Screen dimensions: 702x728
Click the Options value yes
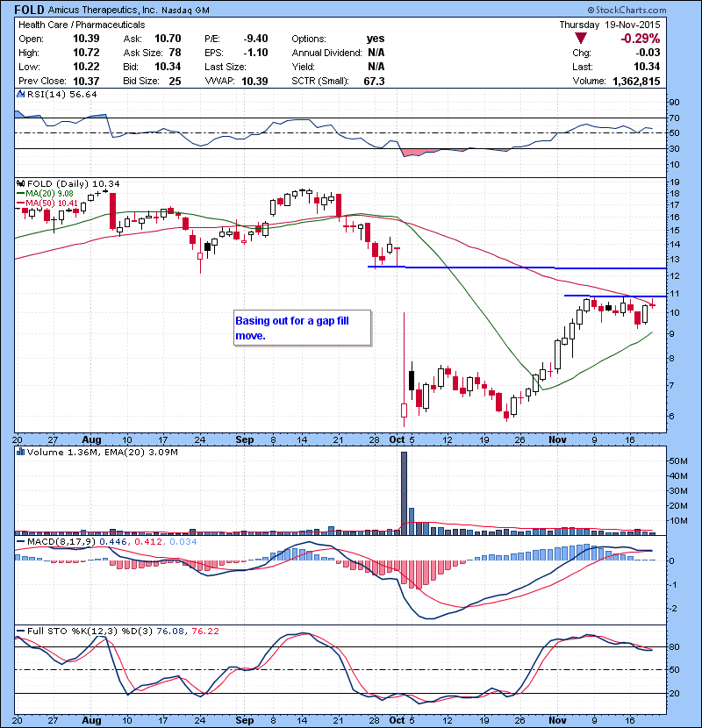click(x=376, y=39)
